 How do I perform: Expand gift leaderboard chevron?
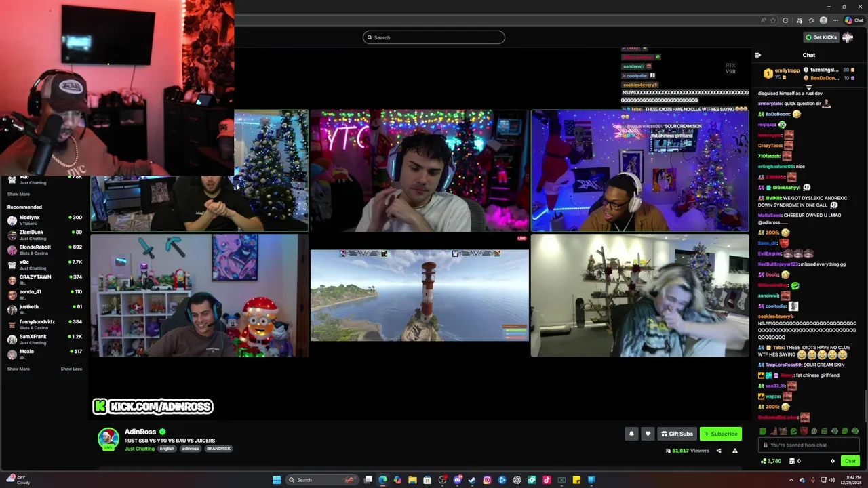[808, 87]
